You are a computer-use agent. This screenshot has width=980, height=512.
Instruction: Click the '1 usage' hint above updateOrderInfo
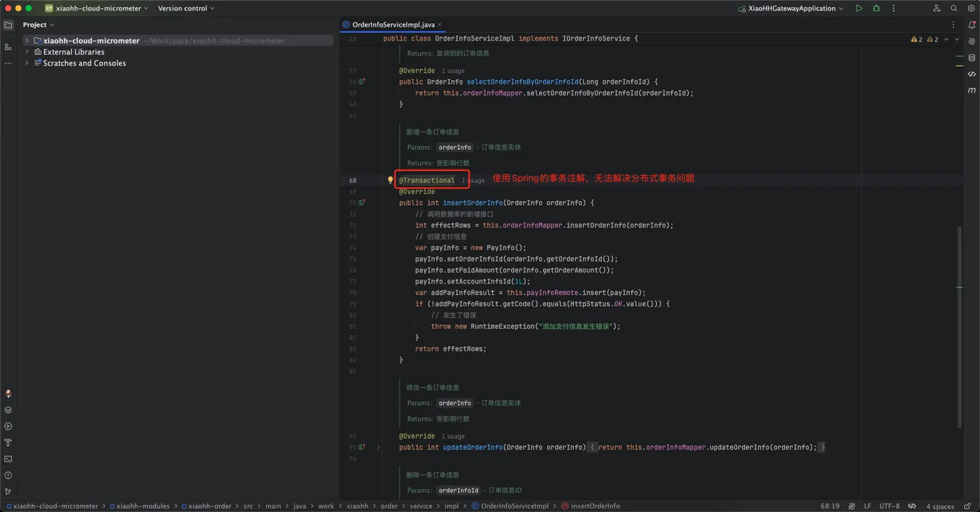pos(453,436)
